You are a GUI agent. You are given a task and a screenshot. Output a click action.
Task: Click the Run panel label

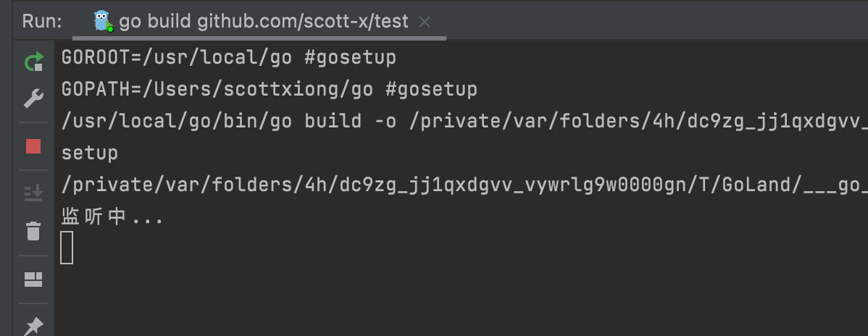click(42, 21)
